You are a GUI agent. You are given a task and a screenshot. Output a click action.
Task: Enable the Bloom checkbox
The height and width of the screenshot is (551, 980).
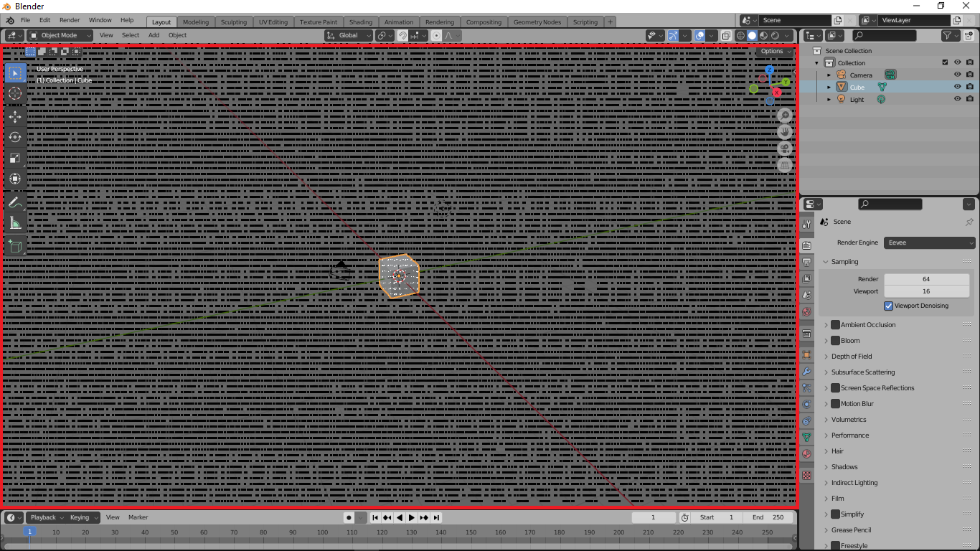(x=836, y=340)
